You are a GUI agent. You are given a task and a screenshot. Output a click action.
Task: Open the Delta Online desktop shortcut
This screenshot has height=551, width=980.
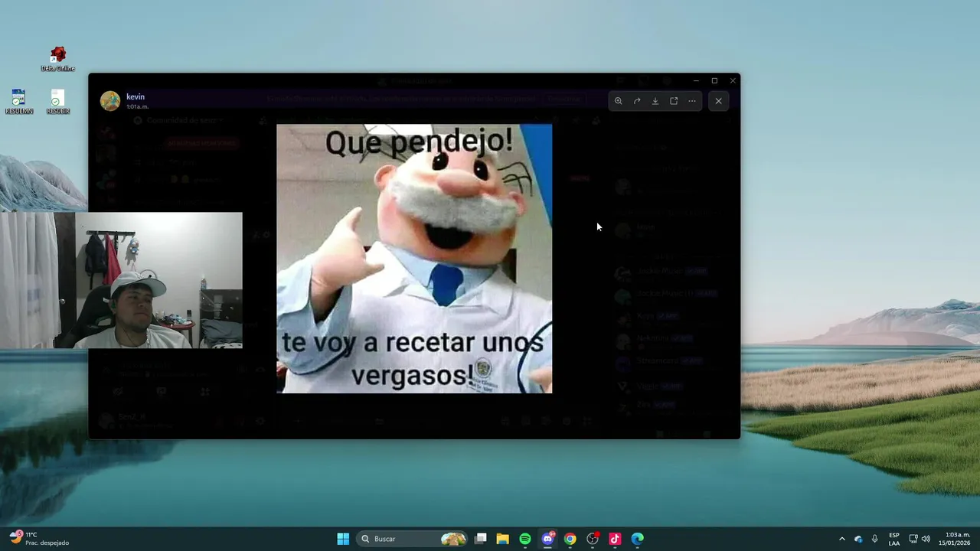[x=58, y=59]
